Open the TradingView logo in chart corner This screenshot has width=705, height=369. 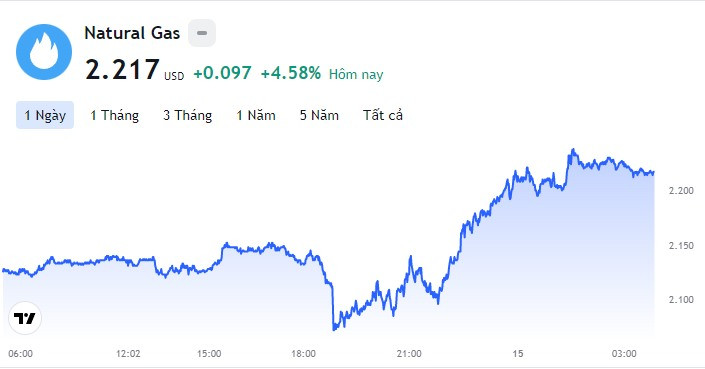[25, 318]
